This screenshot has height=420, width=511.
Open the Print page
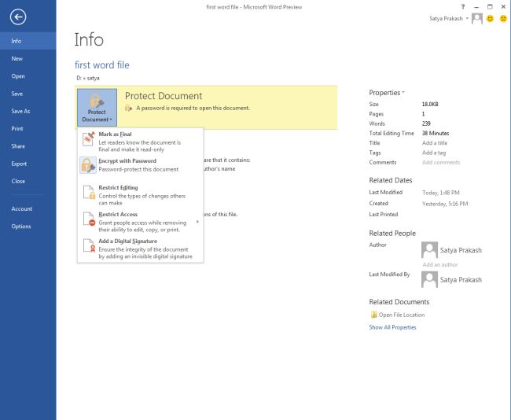pyautogui.click(x=28, y=128)
